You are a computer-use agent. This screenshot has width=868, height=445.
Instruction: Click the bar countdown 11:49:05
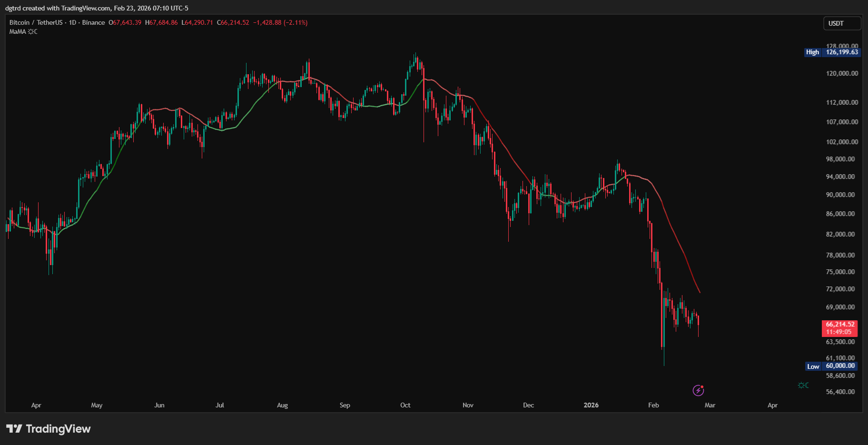click(x=838, y=332)
